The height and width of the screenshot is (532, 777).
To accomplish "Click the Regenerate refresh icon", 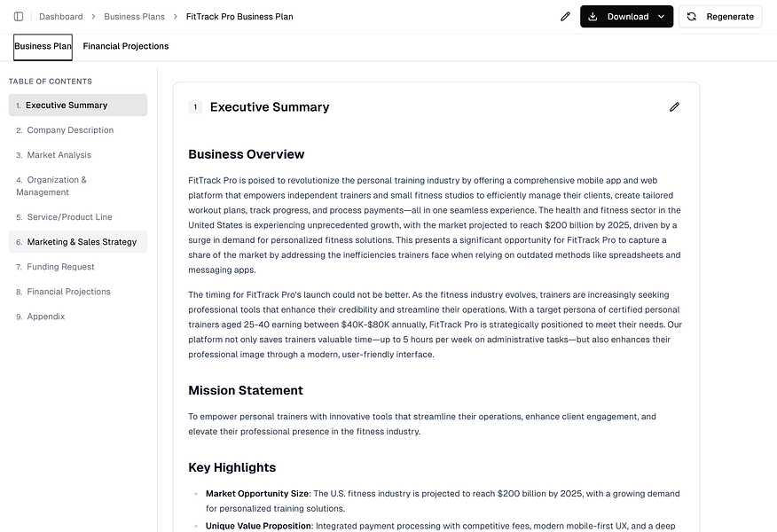I will (x=691, y=16).
